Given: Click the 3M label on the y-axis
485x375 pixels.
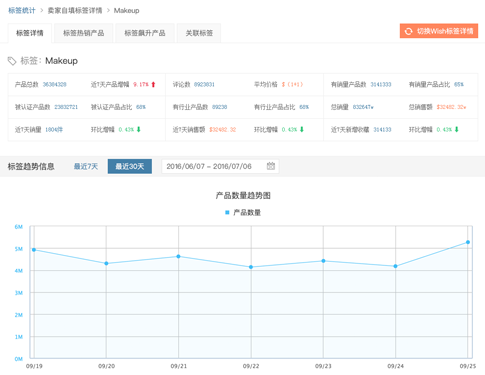Looking at the screenshot, I should [19, 293].
